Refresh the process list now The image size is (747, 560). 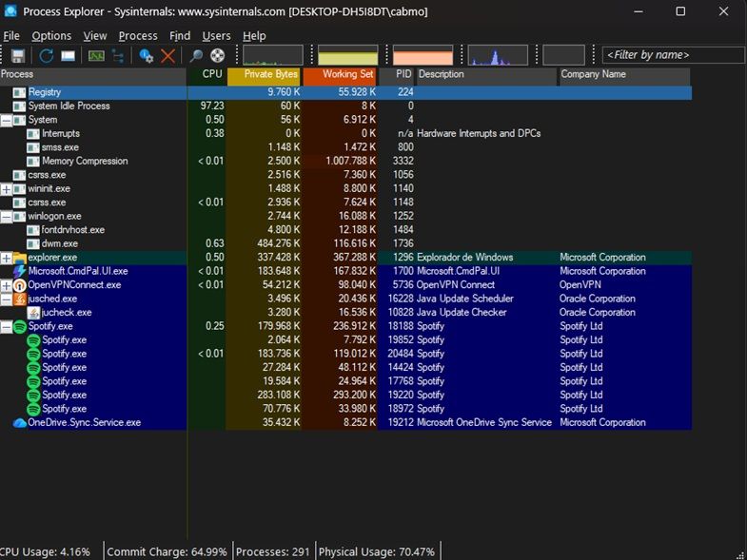[x=46, y=56]
